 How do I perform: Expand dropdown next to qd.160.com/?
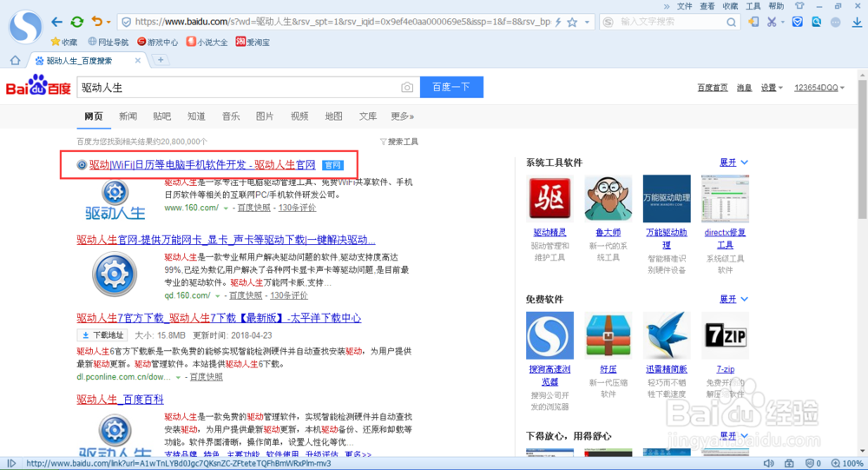point(218,296)
